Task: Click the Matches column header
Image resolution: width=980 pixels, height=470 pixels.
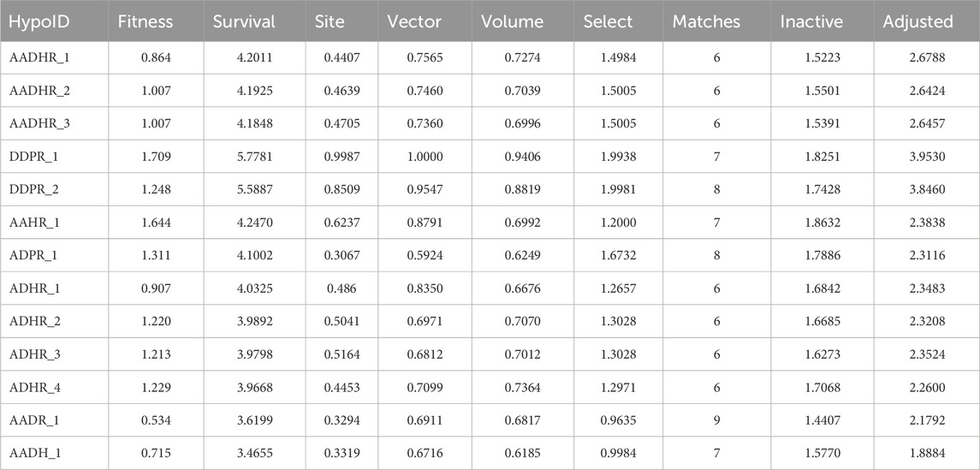Action: 708,22
